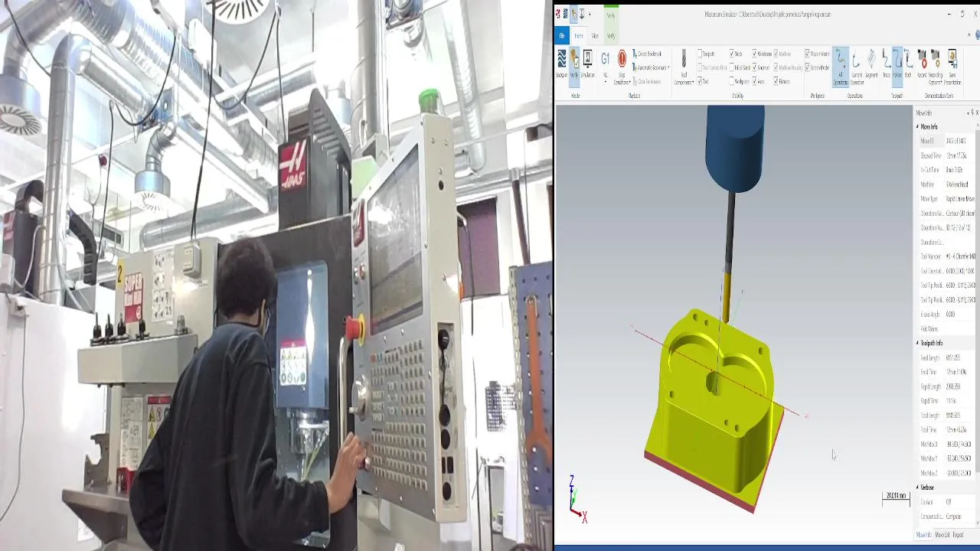Screen dimensions: 980x551
Task: Switch to Home ribbon tab
Action: tap(579, 36)
